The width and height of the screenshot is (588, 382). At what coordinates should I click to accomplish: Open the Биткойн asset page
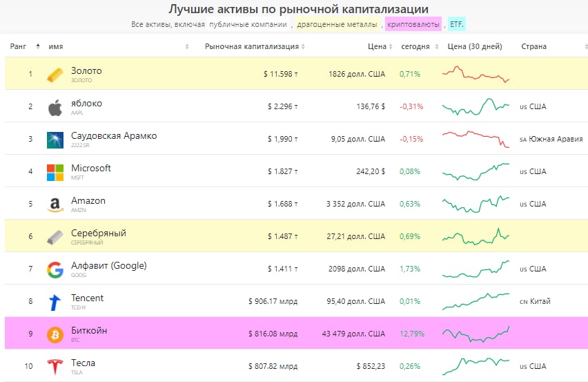tap(89, 331)
